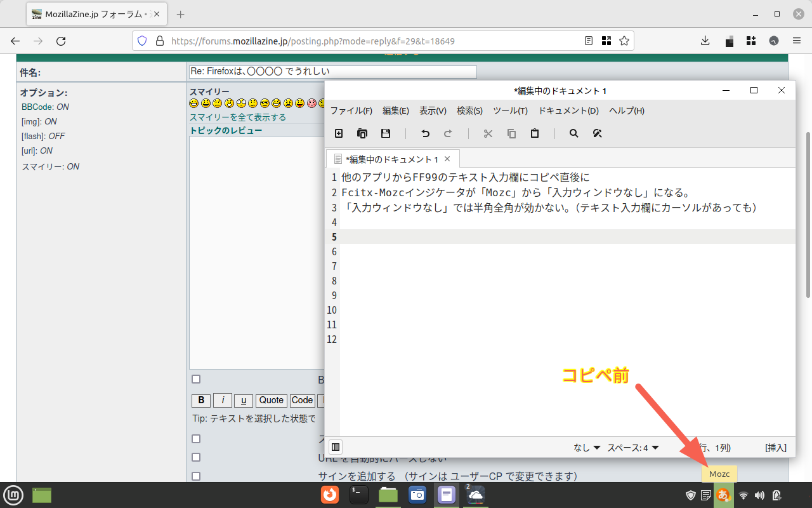
Task: Click the paste clipboard icon
Action: tap(535, 133)
